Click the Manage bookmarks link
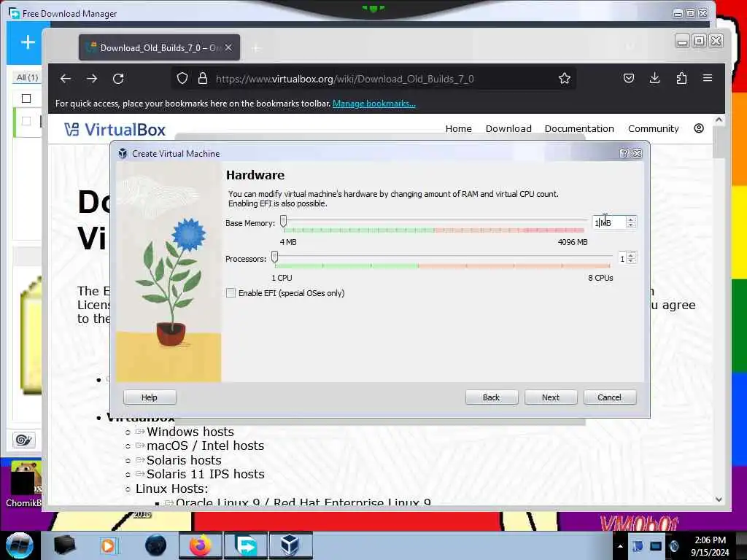 [374, 104]
